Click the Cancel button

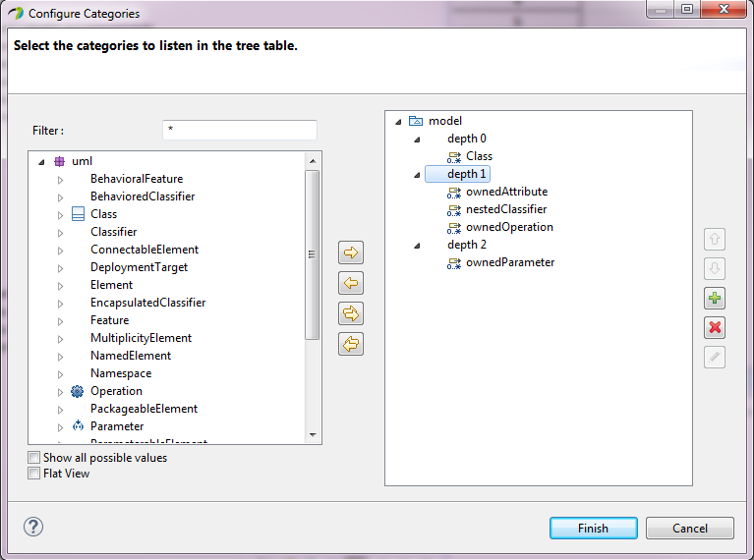(x=689, y=529)
